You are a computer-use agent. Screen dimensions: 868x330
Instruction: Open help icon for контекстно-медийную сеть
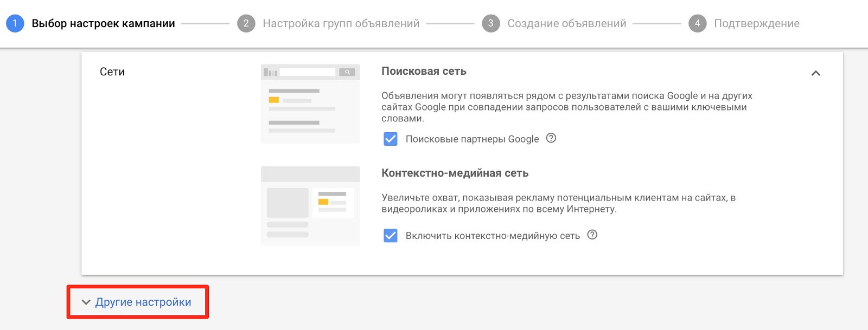click(x=592, y=235)
